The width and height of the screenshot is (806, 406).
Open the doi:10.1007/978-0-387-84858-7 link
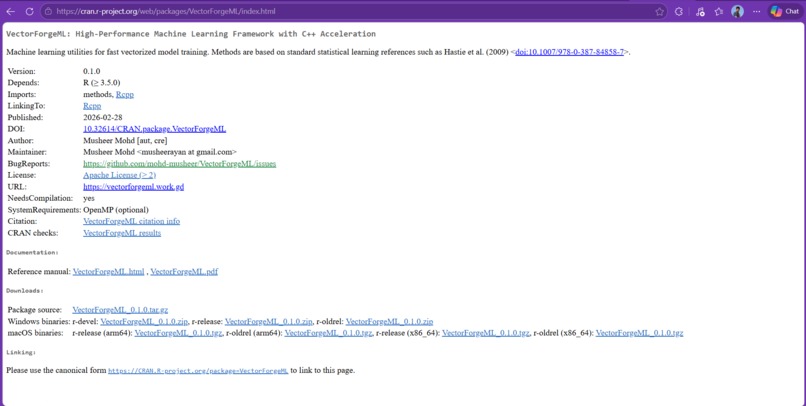pos(569,52)
